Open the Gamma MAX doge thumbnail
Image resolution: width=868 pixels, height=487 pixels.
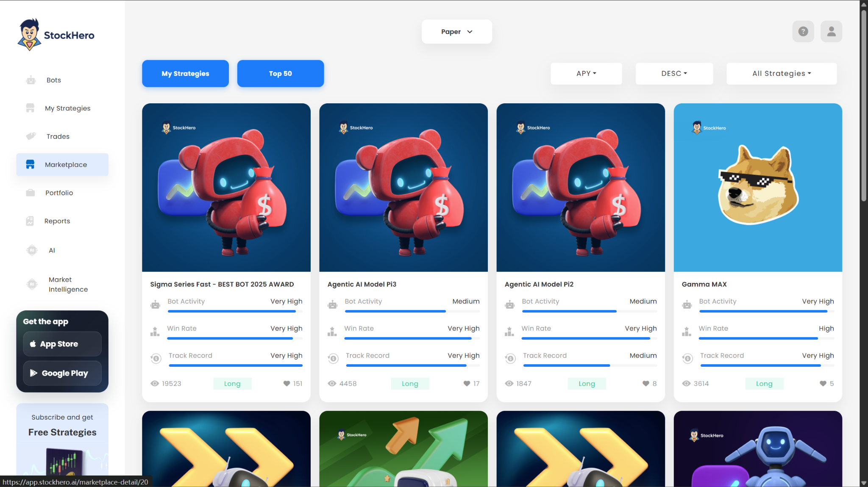pos(757,188)
